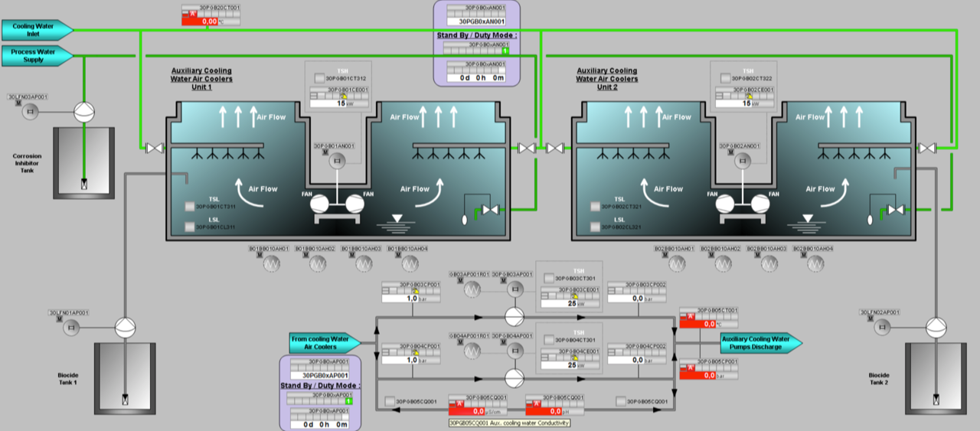Go to From cooling Water Air Coolers link

325,342
